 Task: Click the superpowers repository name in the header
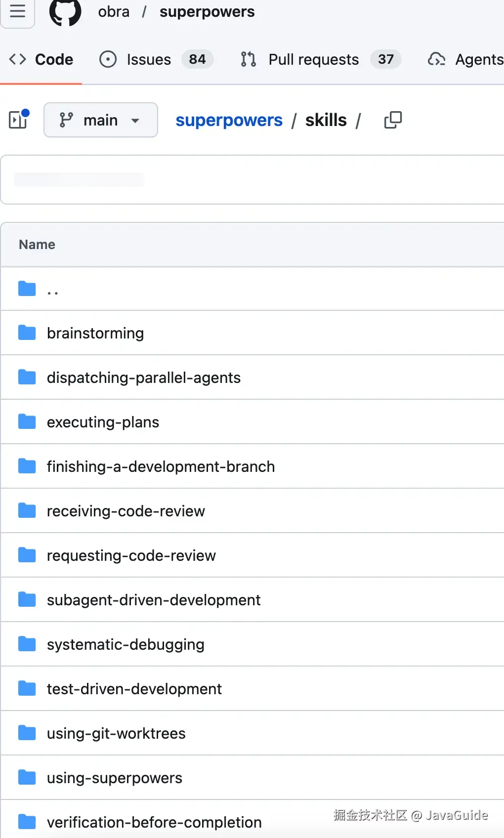click(207, 12)
